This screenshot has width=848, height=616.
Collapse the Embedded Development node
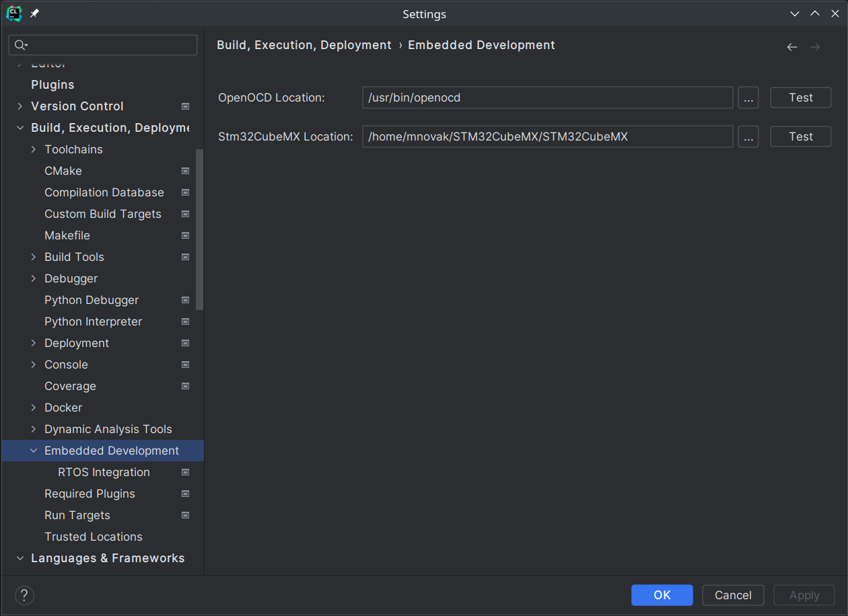33,451
